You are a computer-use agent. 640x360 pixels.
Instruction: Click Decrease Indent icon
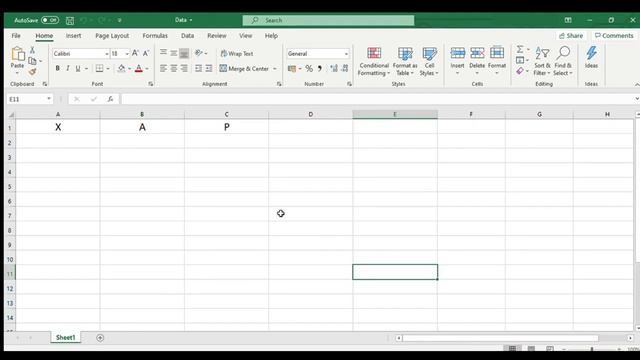pyautogui.click(x=198, y=69)
